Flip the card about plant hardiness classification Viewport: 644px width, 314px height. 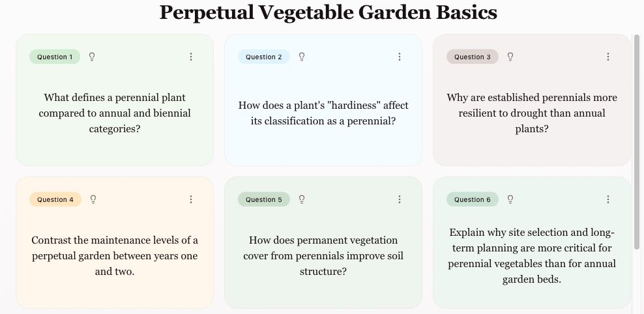[323, 113]
